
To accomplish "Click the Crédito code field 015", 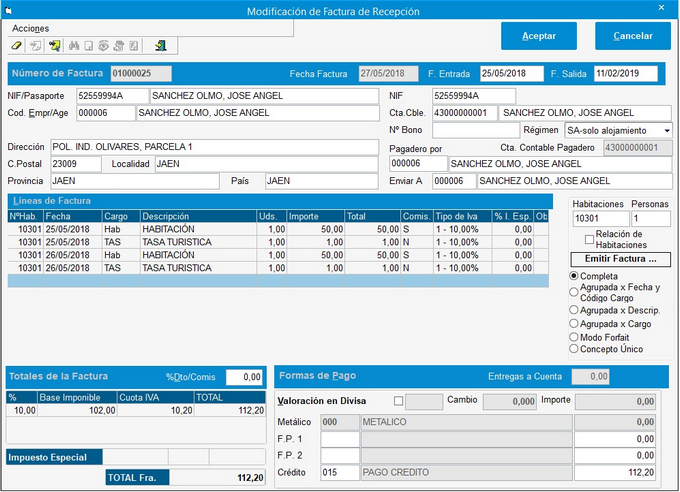I will coord(340,472).
